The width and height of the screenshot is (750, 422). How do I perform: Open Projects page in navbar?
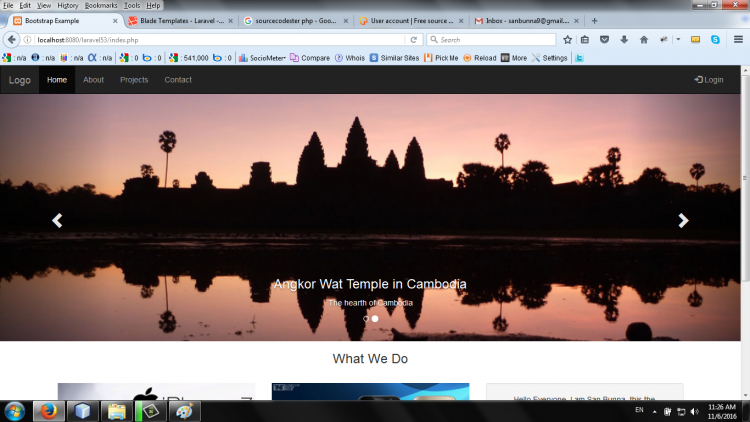pyautogui.click(x=134, y=80)
